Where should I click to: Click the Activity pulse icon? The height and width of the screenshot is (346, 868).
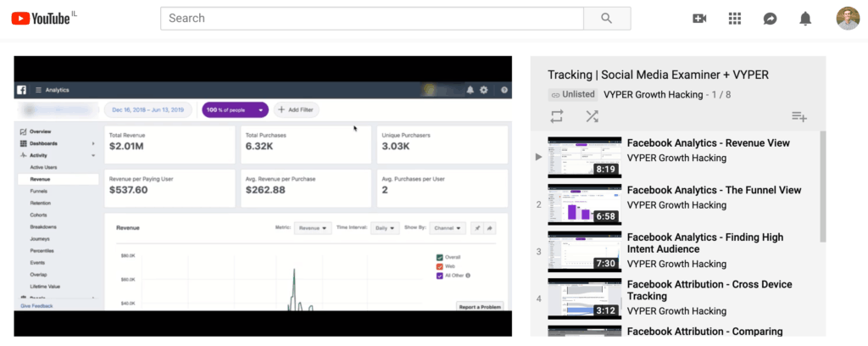tap(23, 155)
